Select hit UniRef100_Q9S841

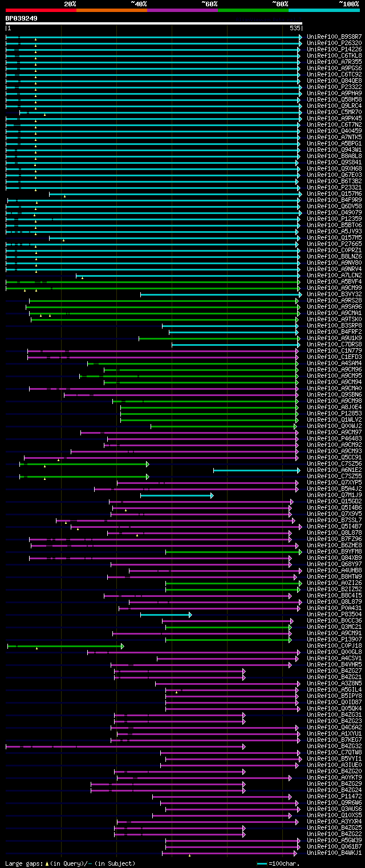[x=334, y=162]
